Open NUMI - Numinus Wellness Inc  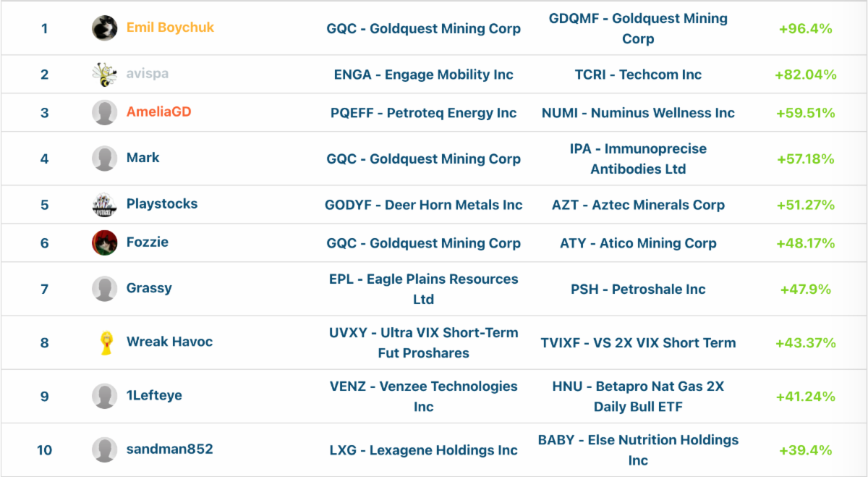coord(638,113)
